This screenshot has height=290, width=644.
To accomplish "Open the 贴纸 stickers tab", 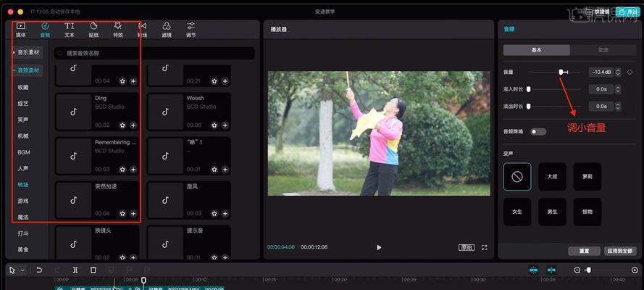I will [x=93, y=30].
